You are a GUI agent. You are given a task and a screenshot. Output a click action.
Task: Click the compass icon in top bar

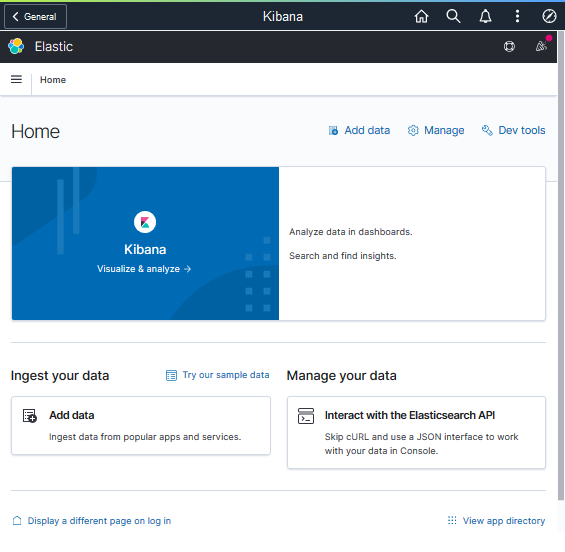[x=549, y=17]
